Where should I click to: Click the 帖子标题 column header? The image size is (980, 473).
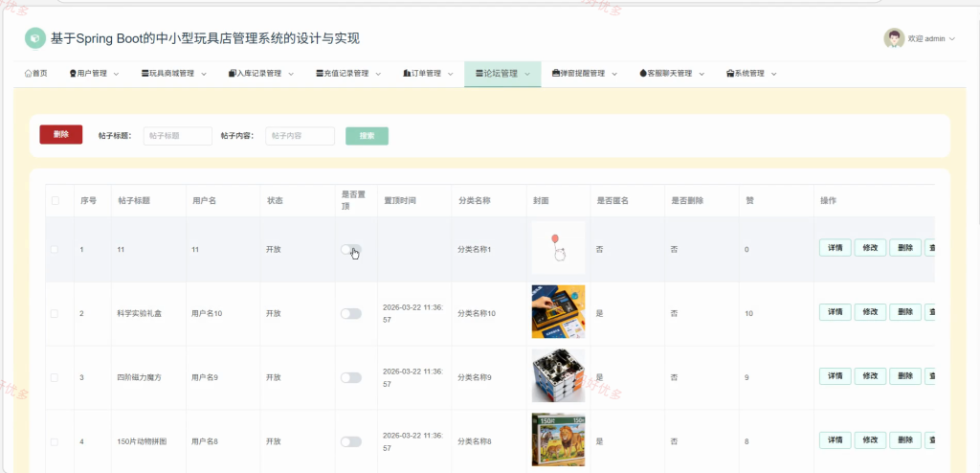pyautogui.click(x=134, y=201)
